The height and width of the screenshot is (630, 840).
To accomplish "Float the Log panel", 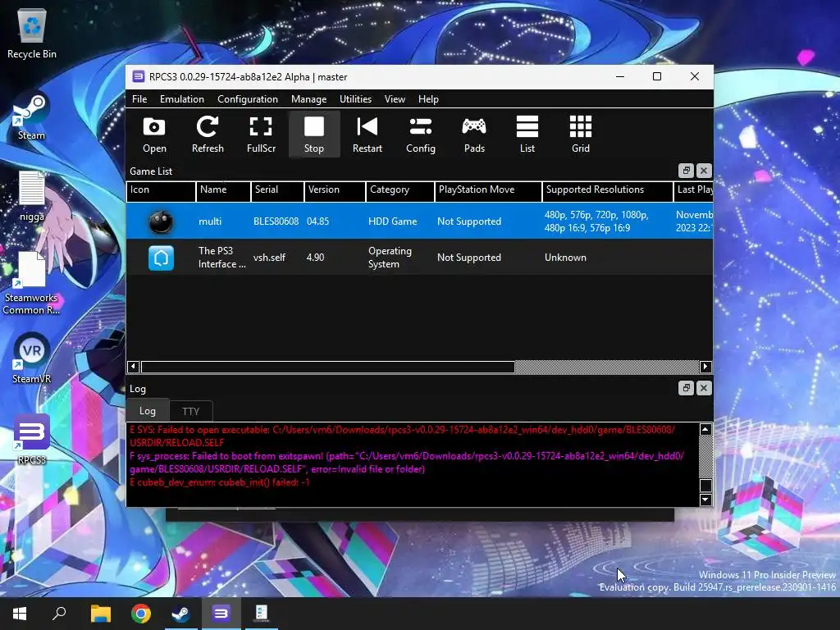I will [687, 388].
